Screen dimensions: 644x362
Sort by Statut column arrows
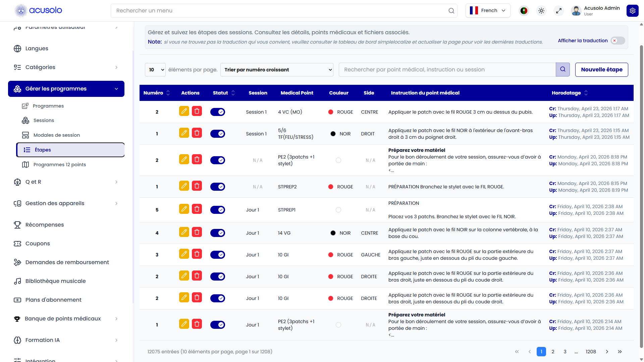[x=233, y=93]
